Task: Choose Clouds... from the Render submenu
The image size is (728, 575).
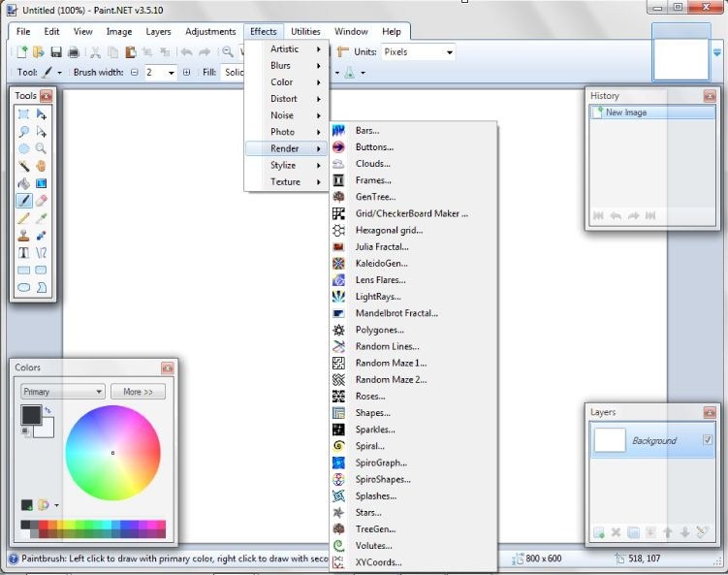Action: [413, 164]
